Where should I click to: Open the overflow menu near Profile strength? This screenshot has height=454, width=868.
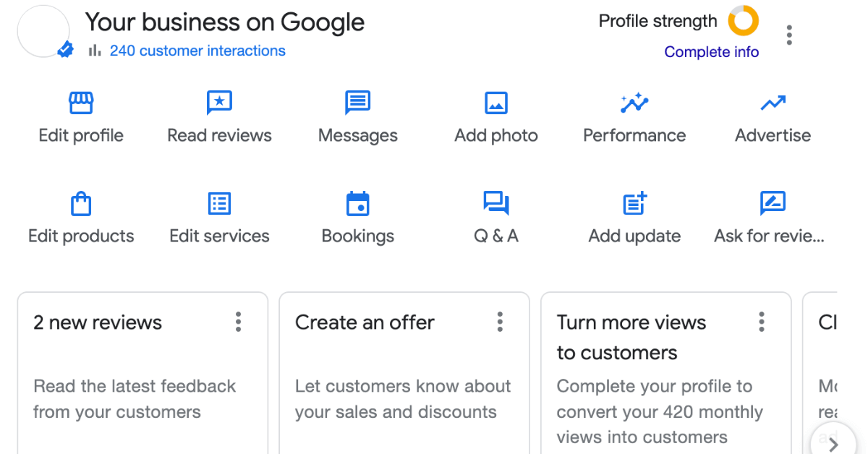pos(789,34)
